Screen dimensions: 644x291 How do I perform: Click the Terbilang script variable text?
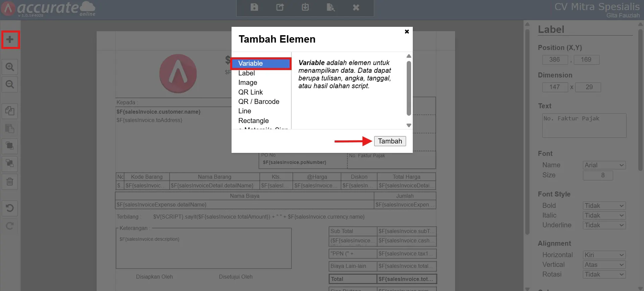[259, 217]
